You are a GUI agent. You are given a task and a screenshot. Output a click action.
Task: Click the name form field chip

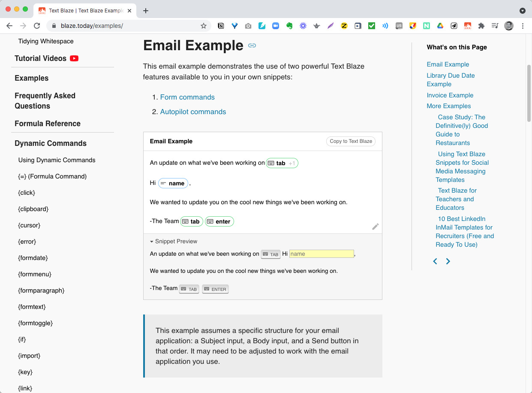(173, 183)
